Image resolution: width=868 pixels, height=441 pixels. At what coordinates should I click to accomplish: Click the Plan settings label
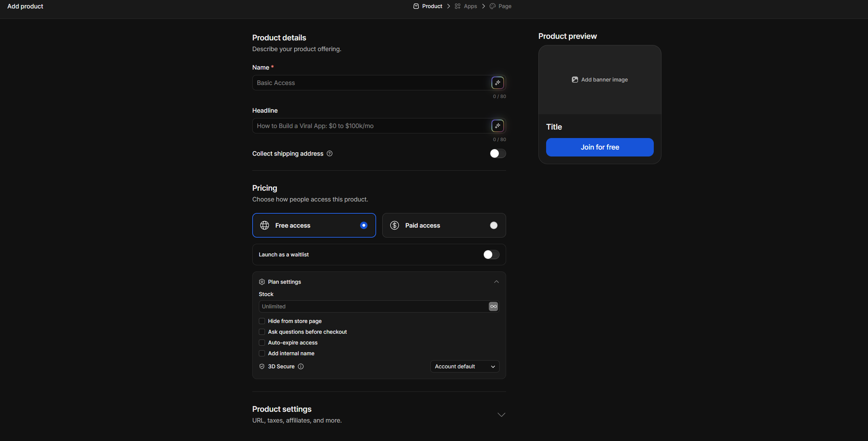point(285,282)
